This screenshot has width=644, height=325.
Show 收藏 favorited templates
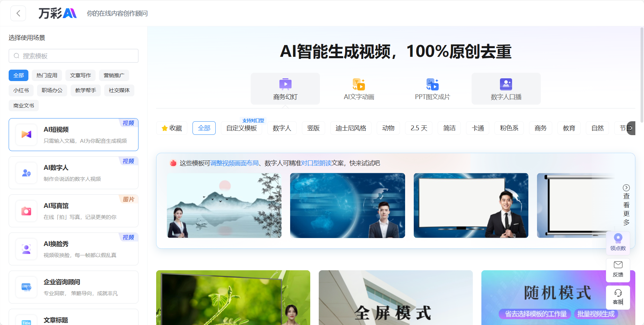[x=172, y=128]
